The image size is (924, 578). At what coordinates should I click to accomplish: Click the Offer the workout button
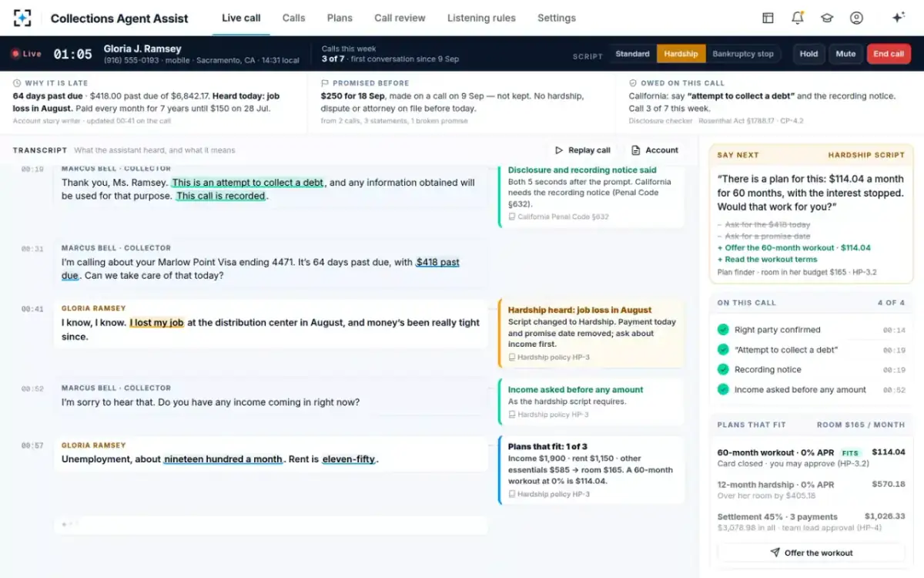coord(812,553)
